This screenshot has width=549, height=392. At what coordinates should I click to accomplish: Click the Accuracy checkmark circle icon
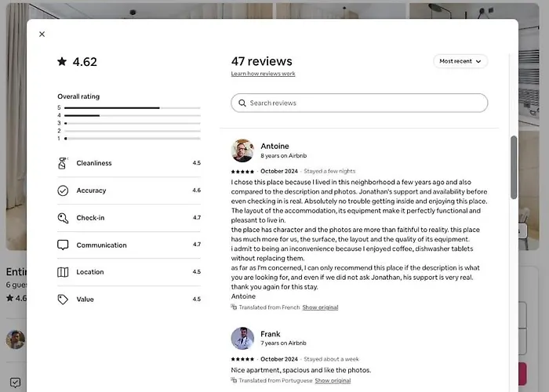tap(63, 191)
